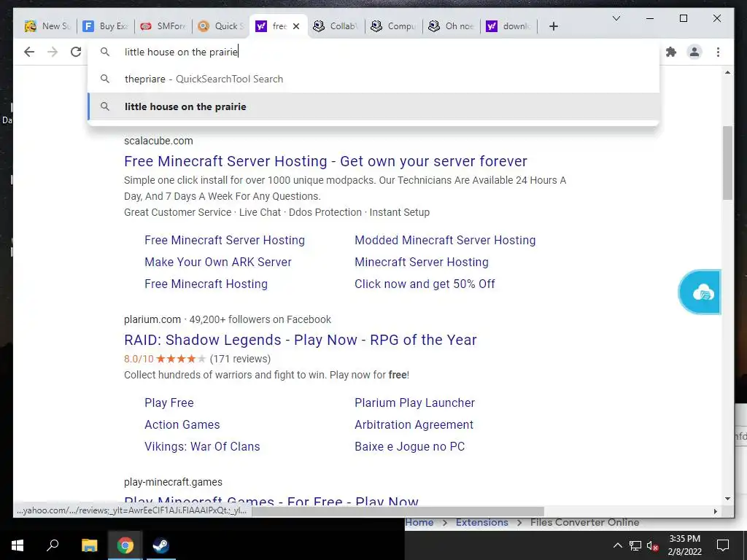Viewport: 747px width, 560px height.
Task: Click the muted volume tray icon
Action: pyautogui.click(x=652, y=545)
